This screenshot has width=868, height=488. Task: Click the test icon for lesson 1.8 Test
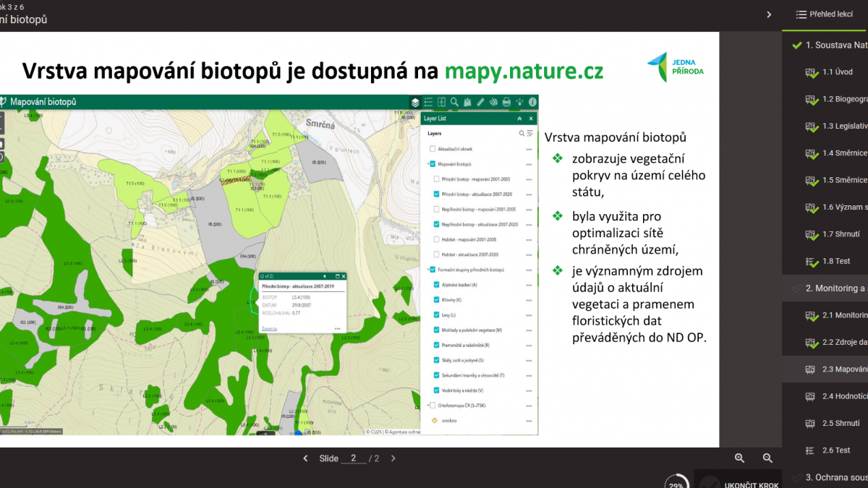[x=811, y=261]
